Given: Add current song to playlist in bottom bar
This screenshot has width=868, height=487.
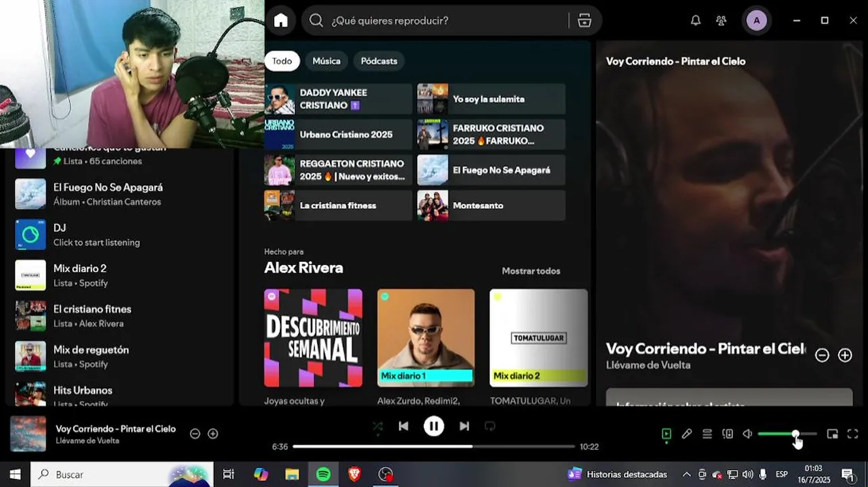Looking at the screenshot, I should click(213, 434).
